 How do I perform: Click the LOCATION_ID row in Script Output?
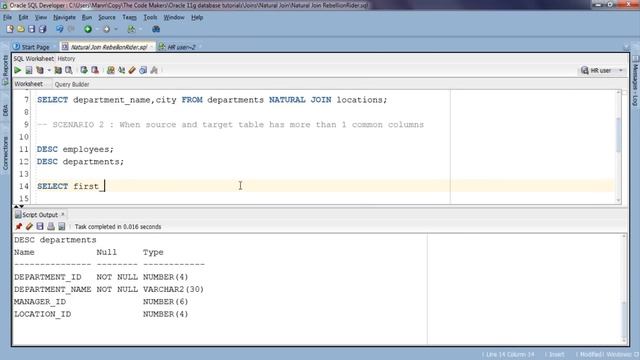click(x=101, y=314)
